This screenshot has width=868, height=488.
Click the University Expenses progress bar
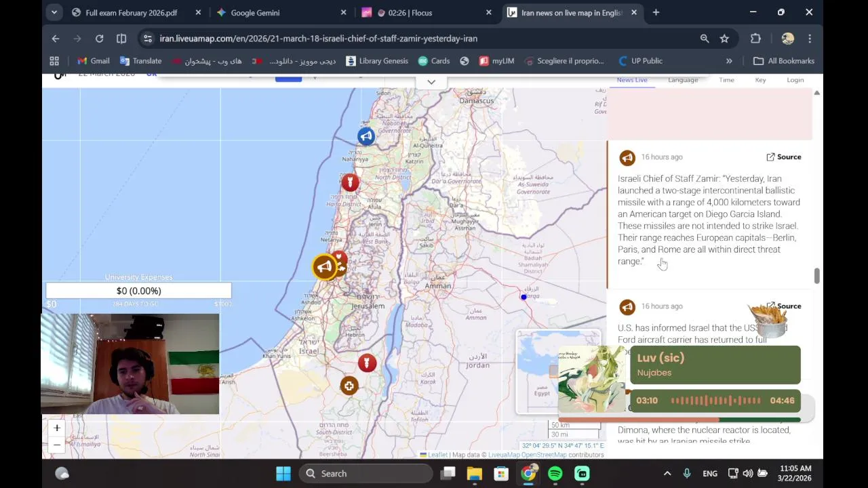138,291
